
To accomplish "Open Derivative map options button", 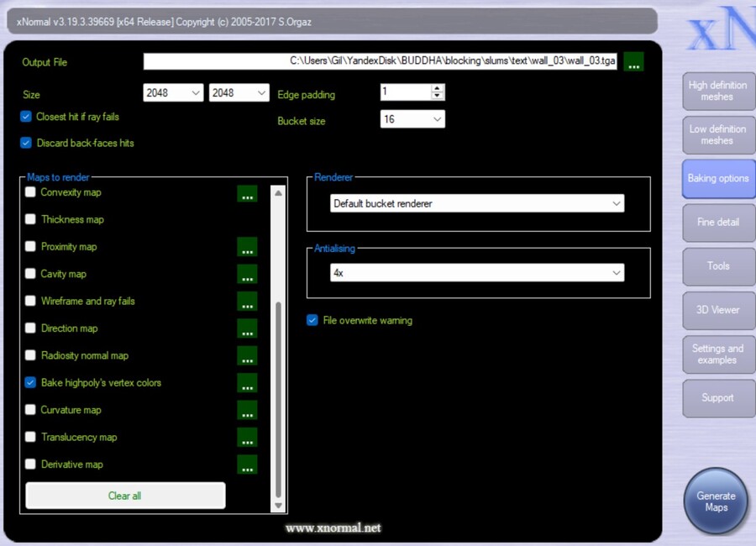I will [247, 465].
